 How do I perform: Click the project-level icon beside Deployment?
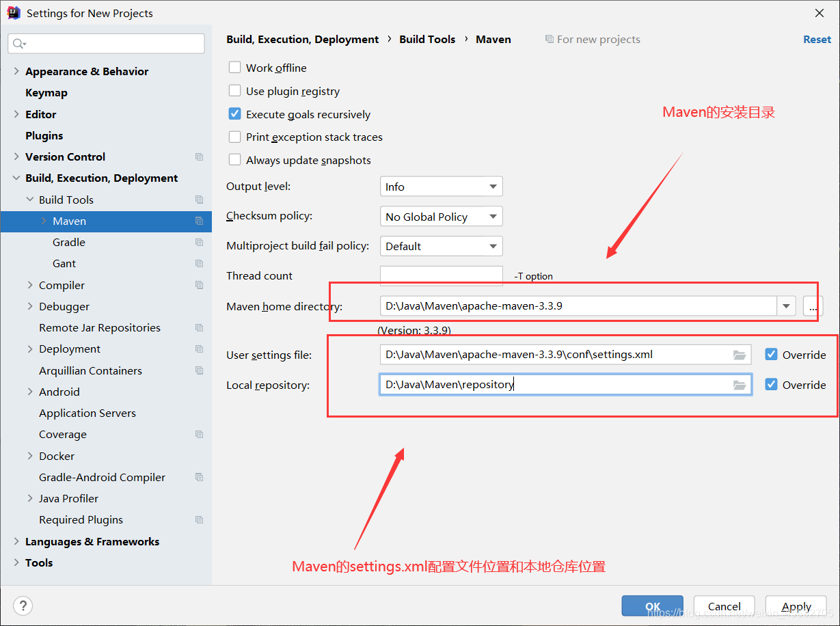[x=199, y=349]
